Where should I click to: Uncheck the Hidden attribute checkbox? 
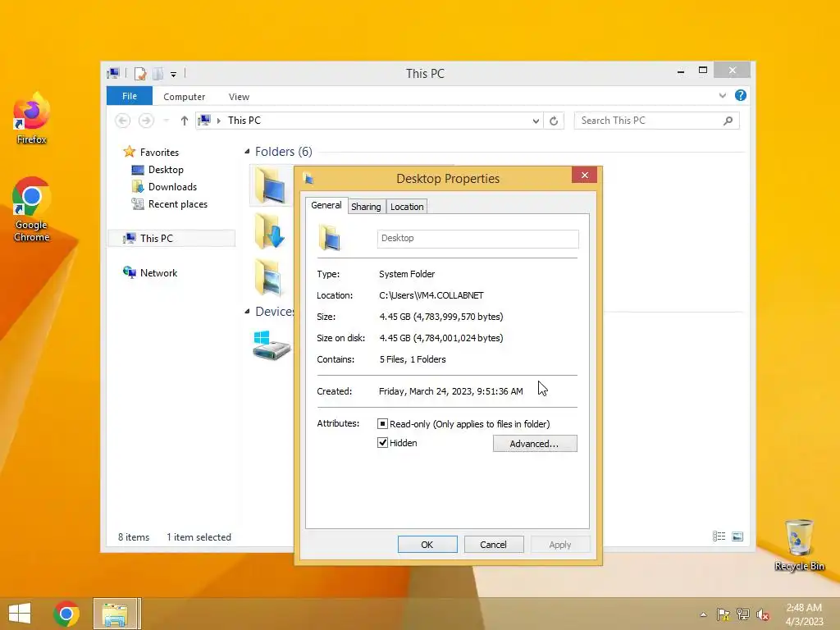(382, 442)
